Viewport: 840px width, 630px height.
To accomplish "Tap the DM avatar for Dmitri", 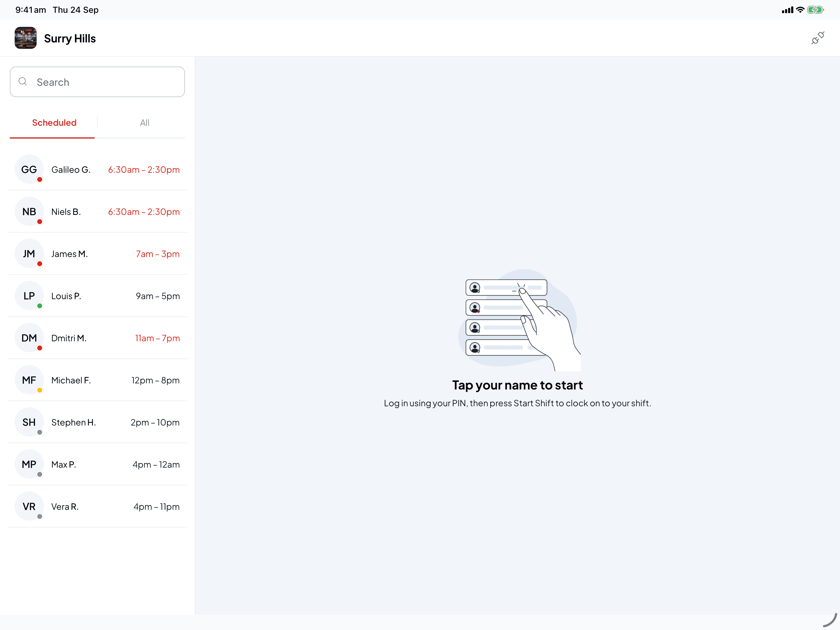I will [x=29, y=338].
